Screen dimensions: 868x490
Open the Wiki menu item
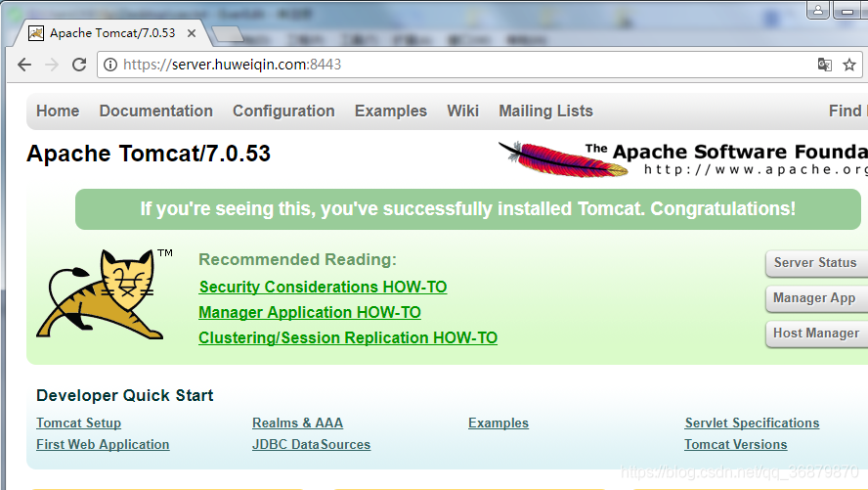pyautogui.click(x=462, y=111)
